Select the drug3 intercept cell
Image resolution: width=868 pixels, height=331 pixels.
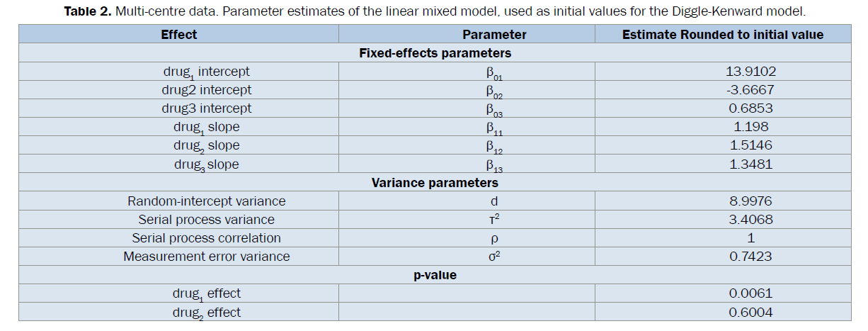(x=206, y=108)
